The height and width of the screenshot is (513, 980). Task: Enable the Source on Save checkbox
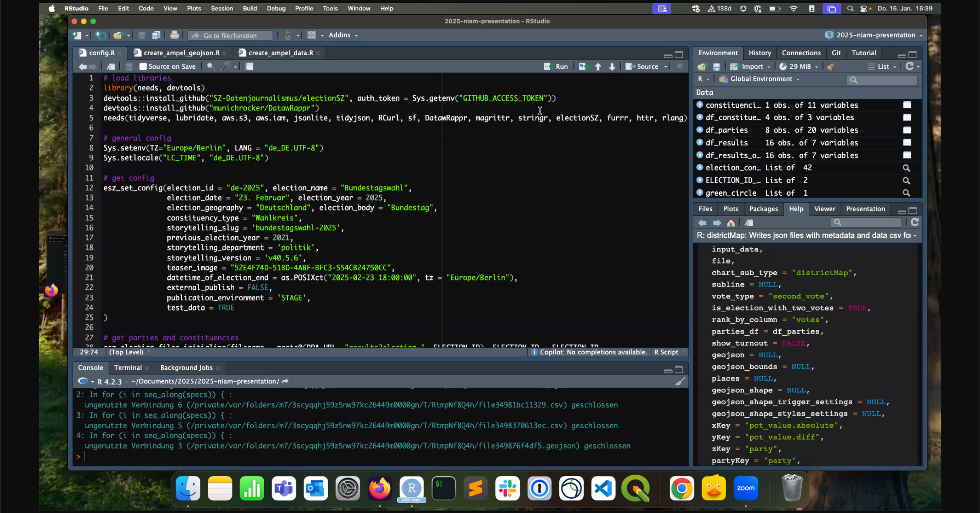click(143, 67)
